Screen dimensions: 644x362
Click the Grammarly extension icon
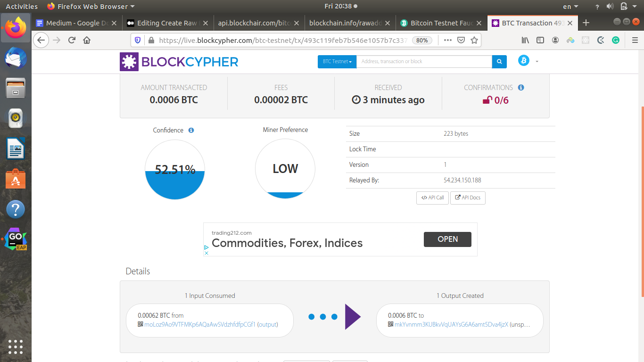pyautogui.click(x=616, y=40)
